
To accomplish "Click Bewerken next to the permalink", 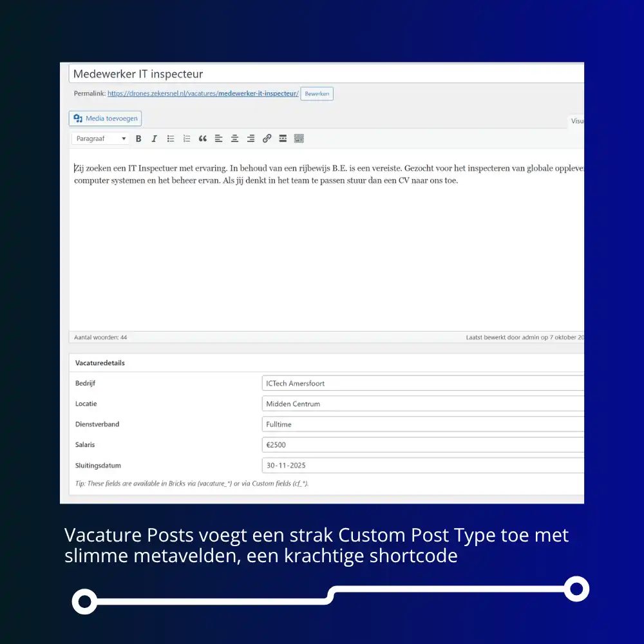I will [317, 94].
